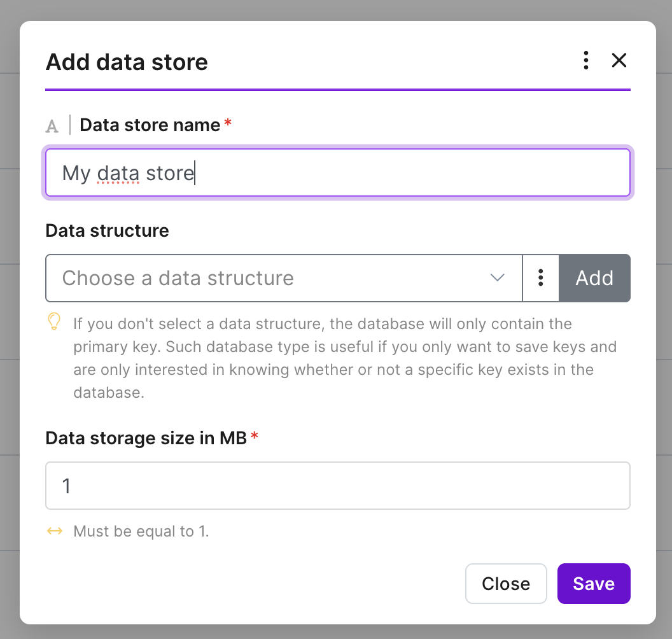Screen dimensions: 672x639
Task: Click the 'Data storage size in MB' label
Action: pyautogui.click(x=146, y=438)
